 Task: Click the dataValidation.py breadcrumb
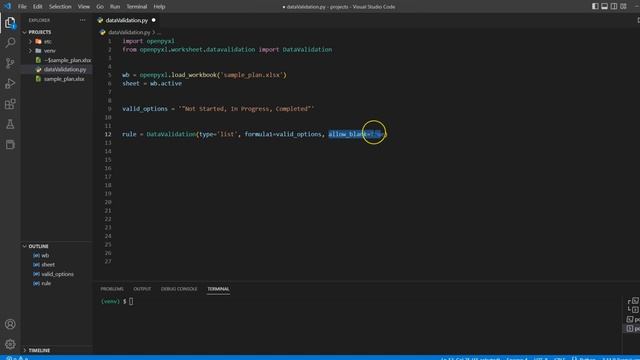pyautogui.click(x=129, y=32)
